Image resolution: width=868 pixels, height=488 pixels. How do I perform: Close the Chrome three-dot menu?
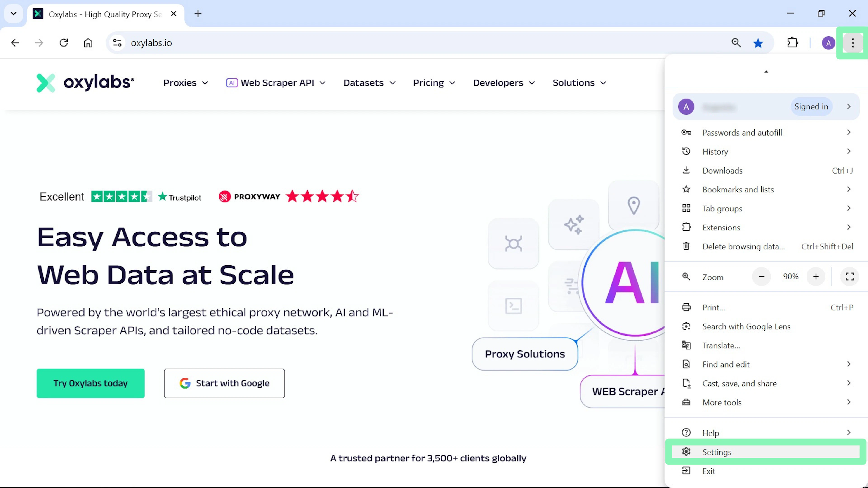[853, 43]
